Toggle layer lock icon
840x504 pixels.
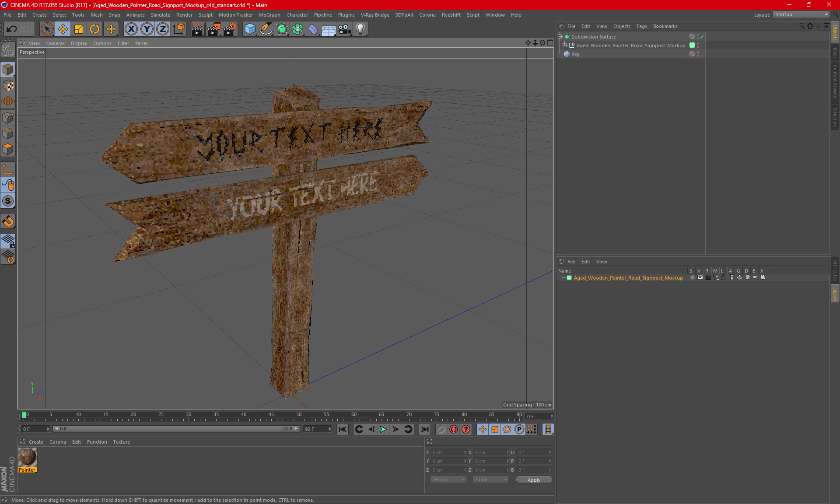click(724, 277)
